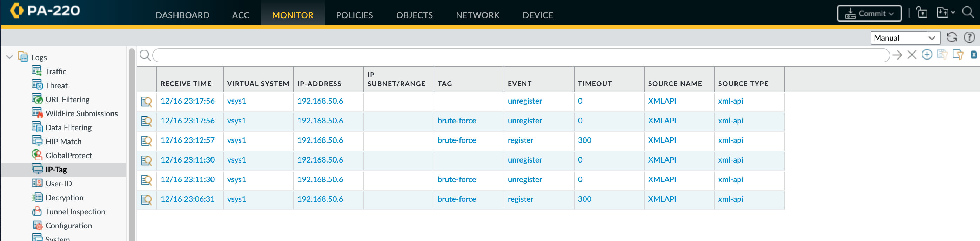The image size is (980, 241).
Task: Open the help question mark icon
Action: pos(968,37)
